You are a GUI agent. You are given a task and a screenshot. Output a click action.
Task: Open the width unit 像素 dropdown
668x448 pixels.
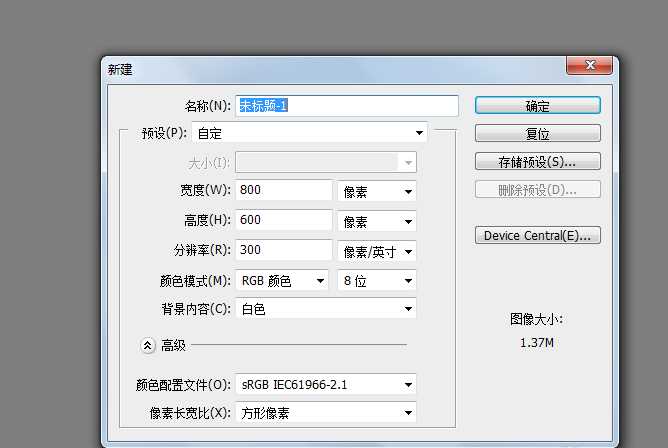tap(378, 191)
